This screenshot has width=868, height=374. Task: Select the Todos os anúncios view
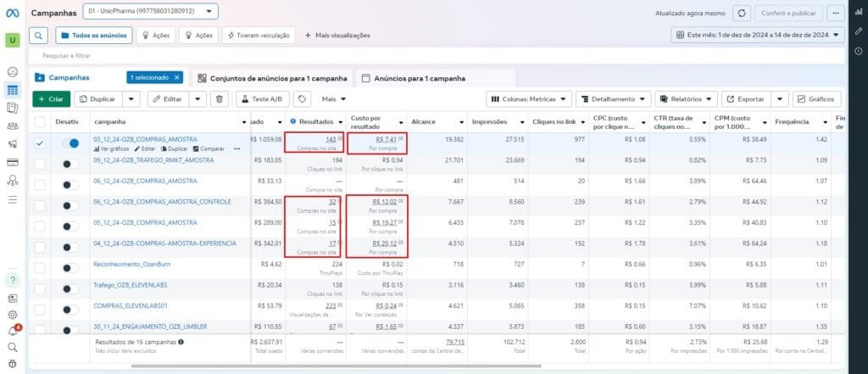tap(94, 36)
